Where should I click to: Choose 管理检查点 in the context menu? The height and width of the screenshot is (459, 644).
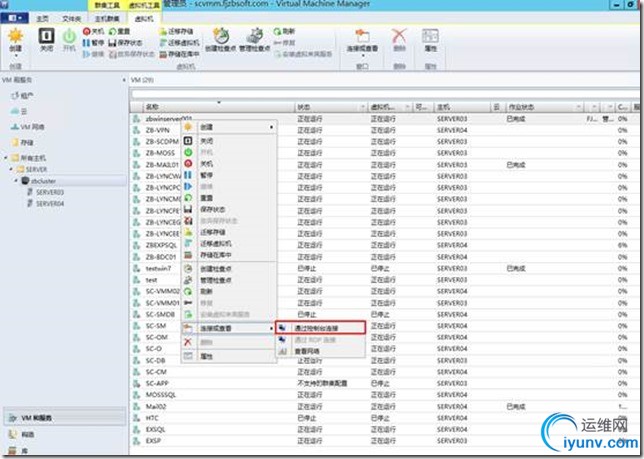229,280
